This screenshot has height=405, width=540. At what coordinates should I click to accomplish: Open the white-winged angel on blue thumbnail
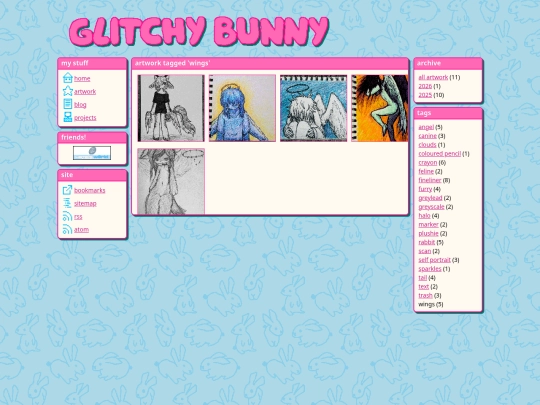313,108
